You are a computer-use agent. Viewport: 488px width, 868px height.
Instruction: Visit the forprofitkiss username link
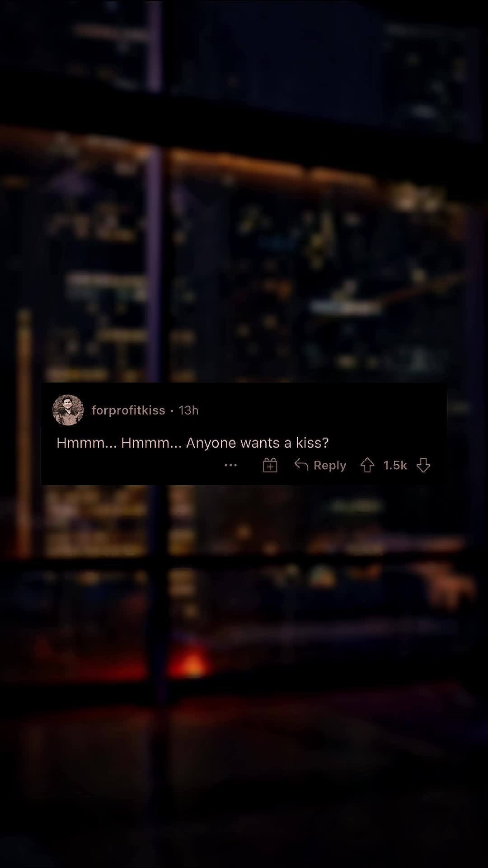128,410
